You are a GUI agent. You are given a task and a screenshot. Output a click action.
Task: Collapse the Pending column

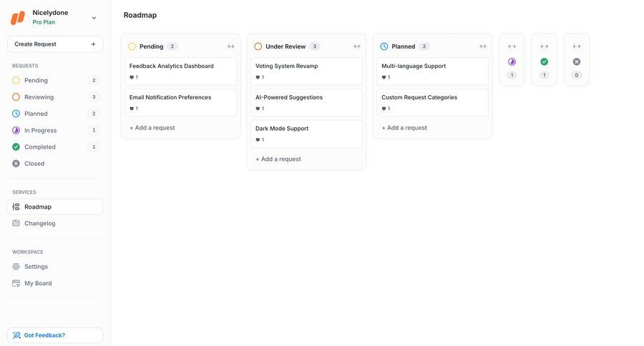click(230, 46)
